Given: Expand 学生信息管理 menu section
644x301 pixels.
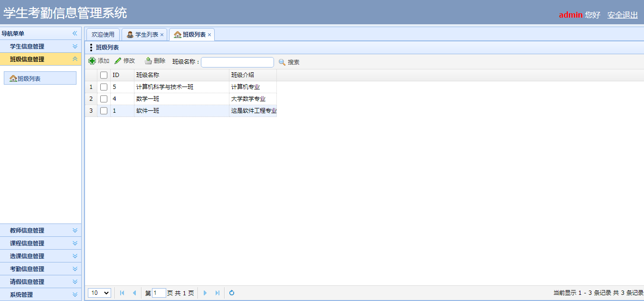Looking at the screenshot, I should tap(75, 46).
